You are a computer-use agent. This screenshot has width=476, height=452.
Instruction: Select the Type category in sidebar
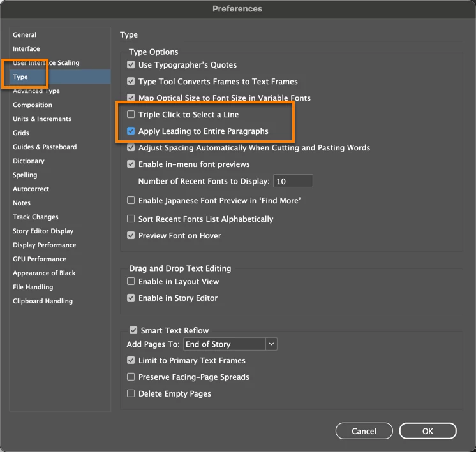pos(60,77)
